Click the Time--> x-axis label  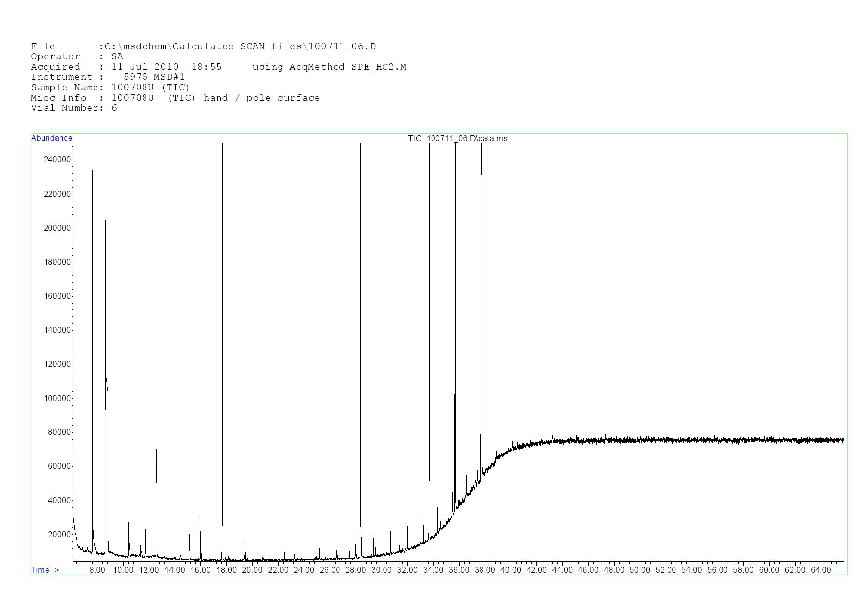pyautogui.click(x=45, y=570)
